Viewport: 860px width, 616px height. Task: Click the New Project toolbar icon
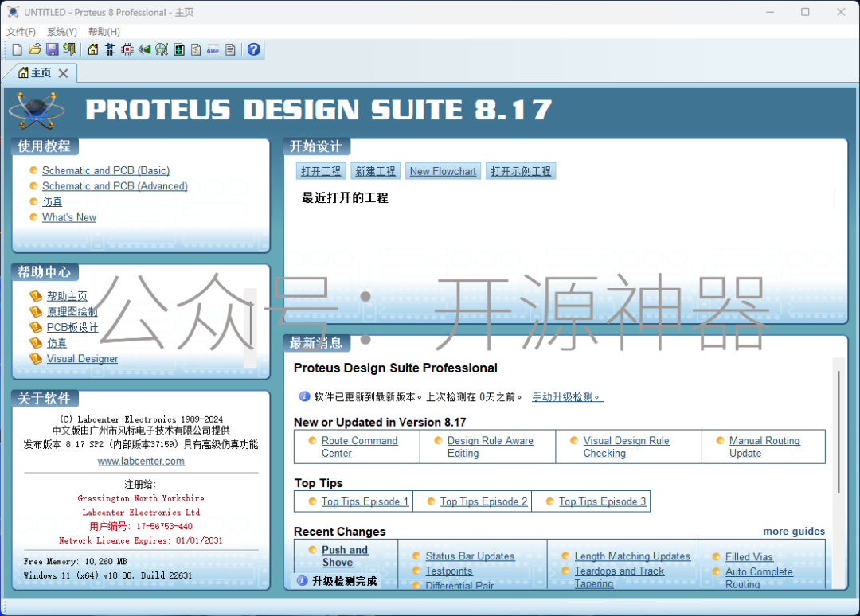coord(17,50)
